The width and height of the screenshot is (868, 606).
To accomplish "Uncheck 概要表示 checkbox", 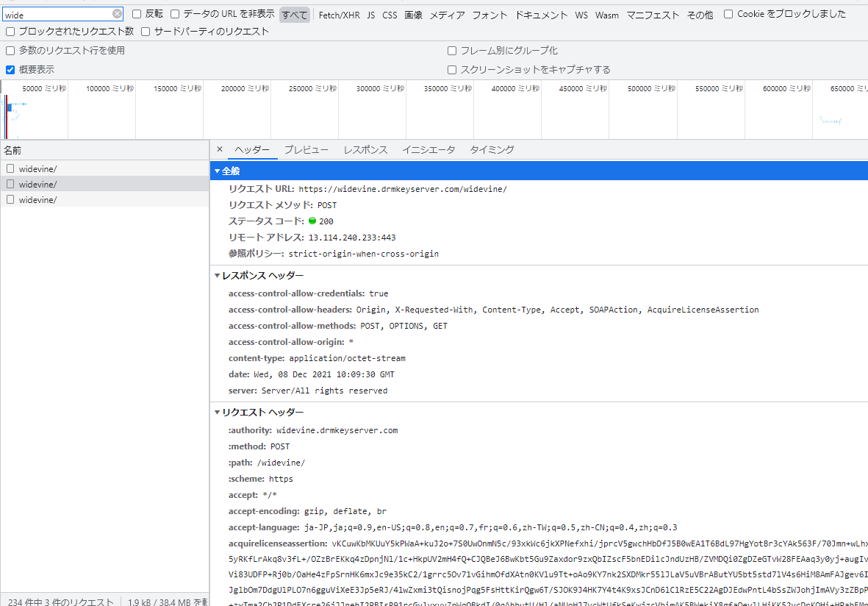I will pos(10,69).
